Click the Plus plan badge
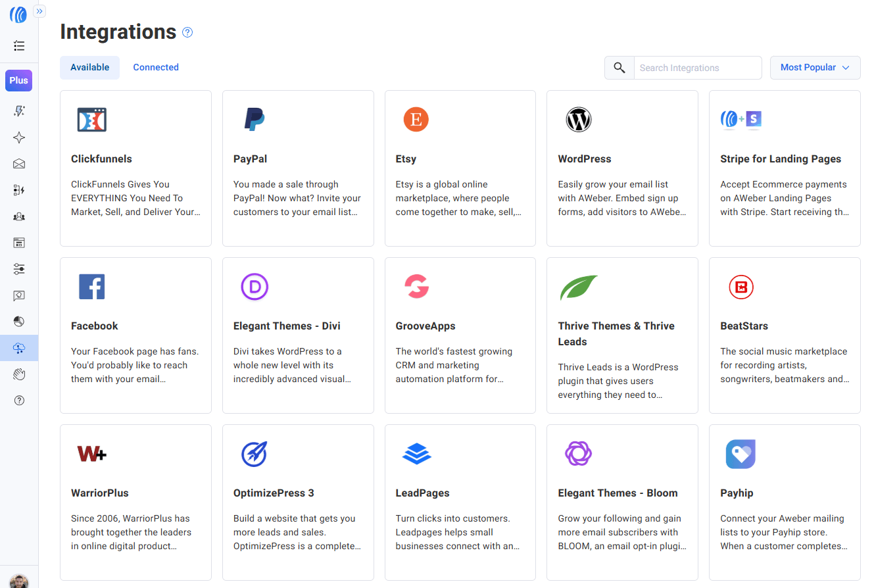Viewport: 874px width, 588px height. point(19,80)
